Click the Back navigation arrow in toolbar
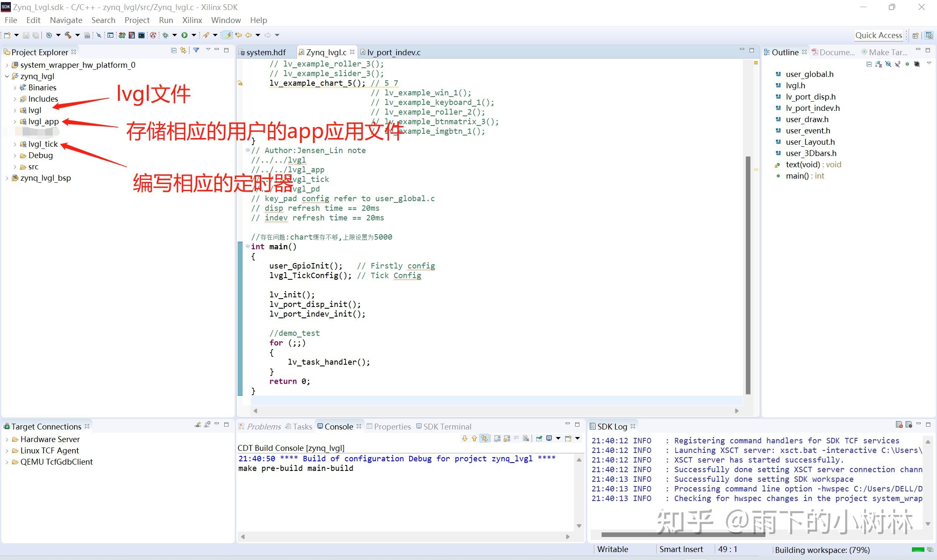 pos(248,35)
